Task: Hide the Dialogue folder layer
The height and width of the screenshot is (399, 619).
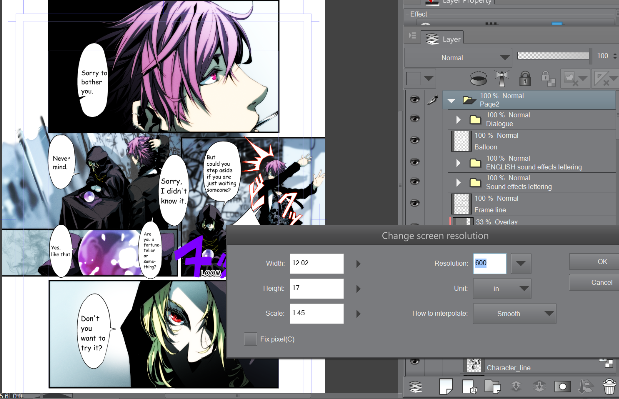Action: [x=415, y=118]
